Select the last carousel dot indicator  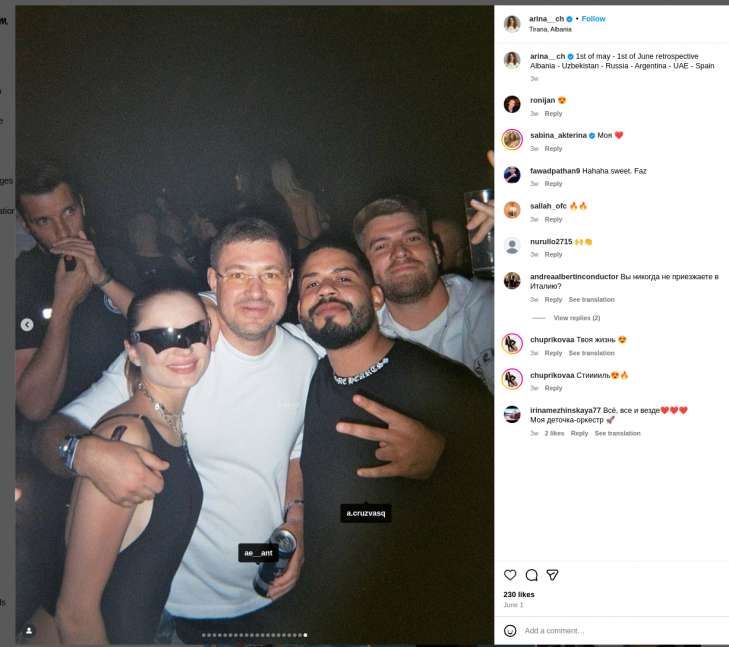(305, 635)
